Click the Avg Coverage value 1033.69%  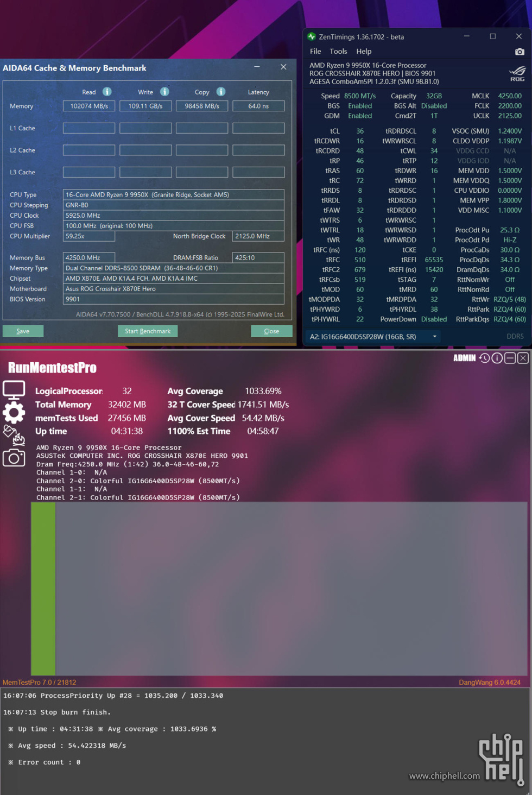click(x=263, y=391)
